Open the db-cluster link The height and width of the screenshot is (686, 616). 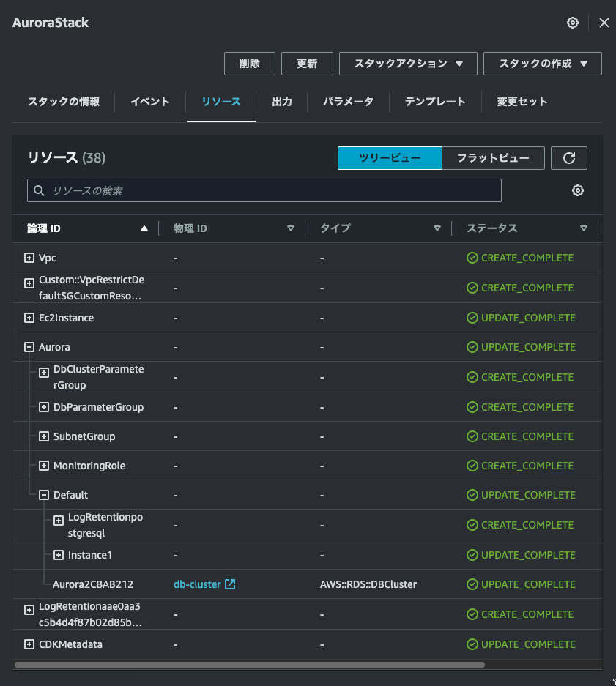click(198, 584)
